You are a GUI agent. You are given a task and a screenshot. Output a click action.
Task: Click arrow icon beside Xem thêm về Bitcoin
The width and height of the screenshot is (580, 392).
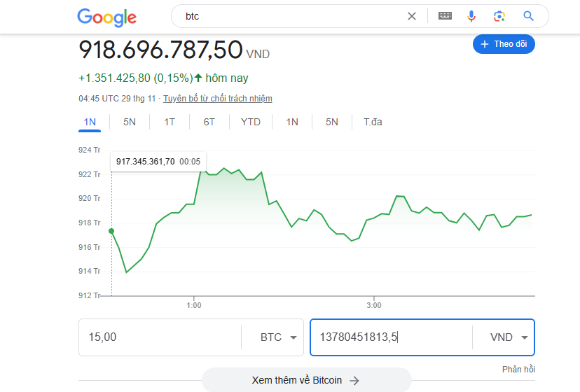(354, 380)
